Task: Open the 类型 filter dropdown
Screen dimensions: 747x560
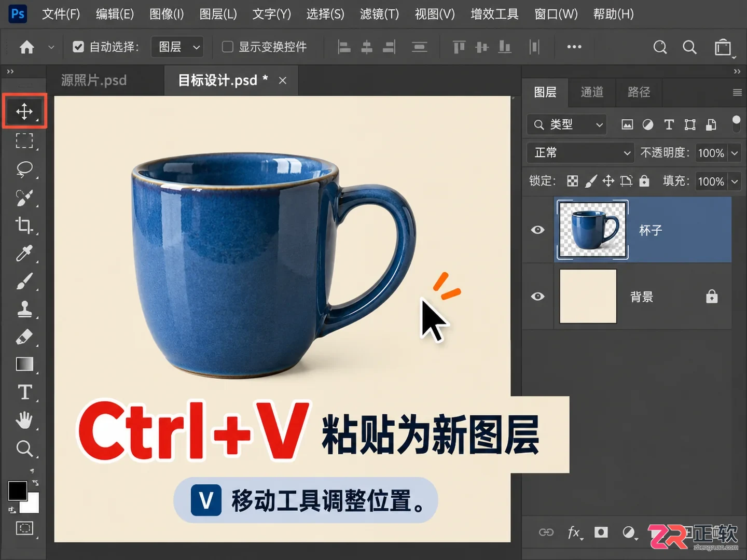Action: tap(567, 124)
